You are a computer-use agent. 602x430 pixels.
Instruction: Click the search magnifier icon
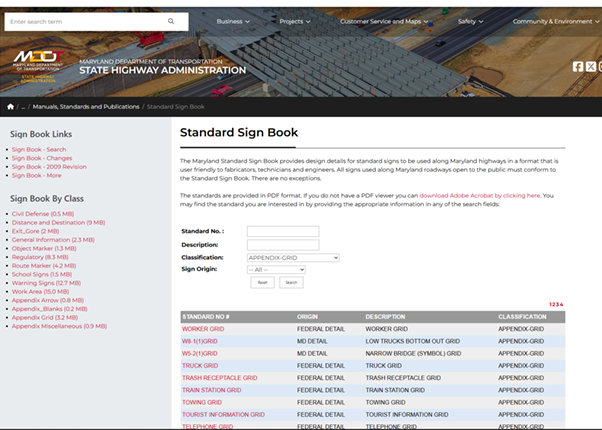[171, 22]
